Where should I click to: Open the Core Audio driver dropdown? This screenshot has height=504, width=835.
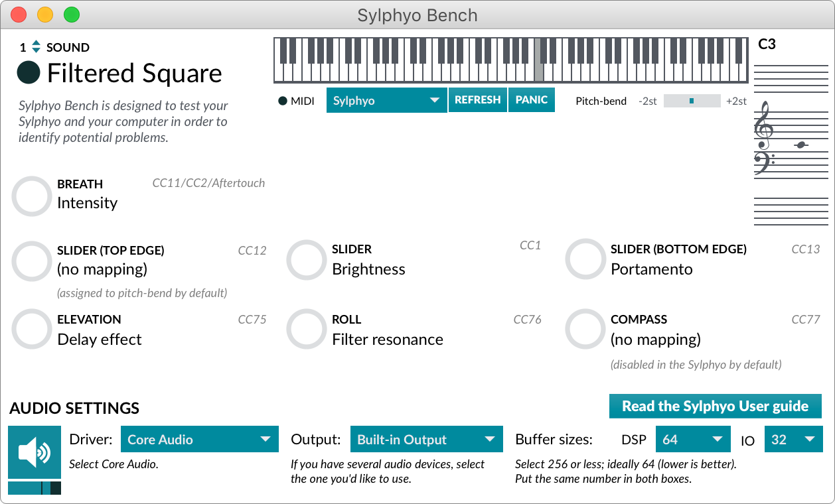click(200, 439)
